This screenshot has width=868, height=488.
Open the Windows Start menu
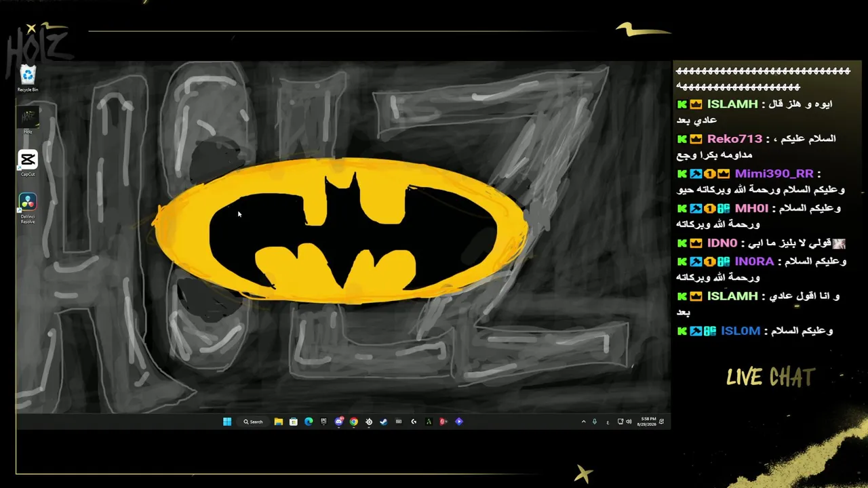227,422
